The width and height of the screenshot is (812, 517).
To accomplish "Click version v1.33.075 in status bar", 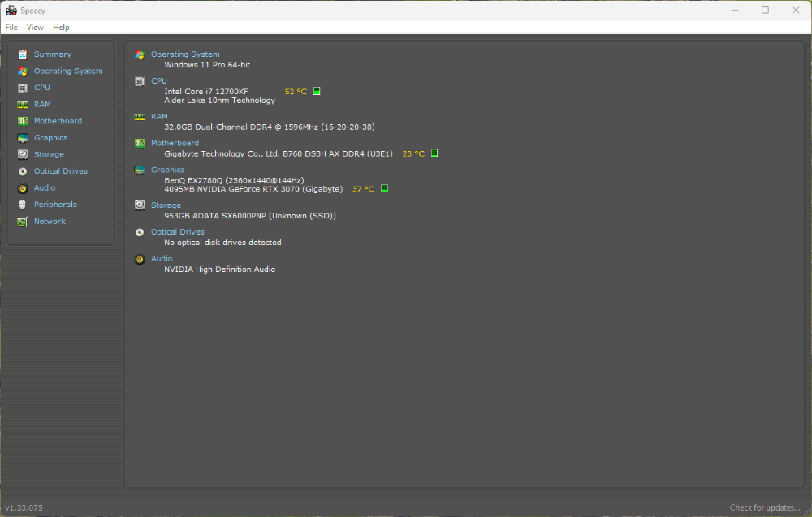I will (24, 508).
